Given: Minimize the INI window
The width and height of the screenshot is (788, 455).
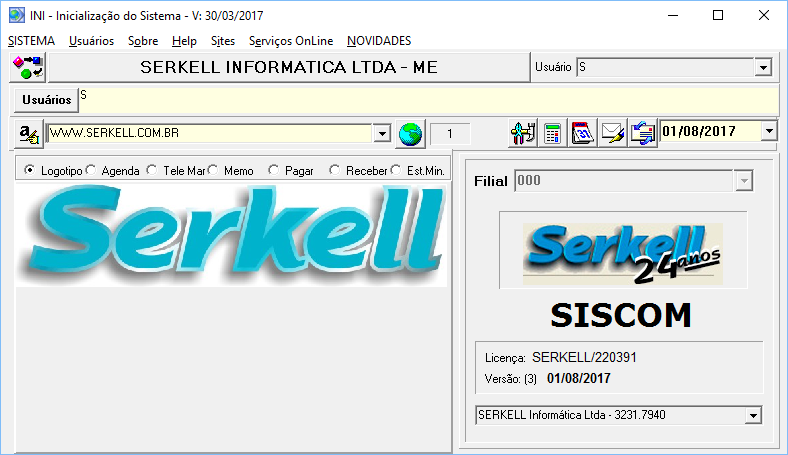Looking at the screenshot, I should point(673,16).
